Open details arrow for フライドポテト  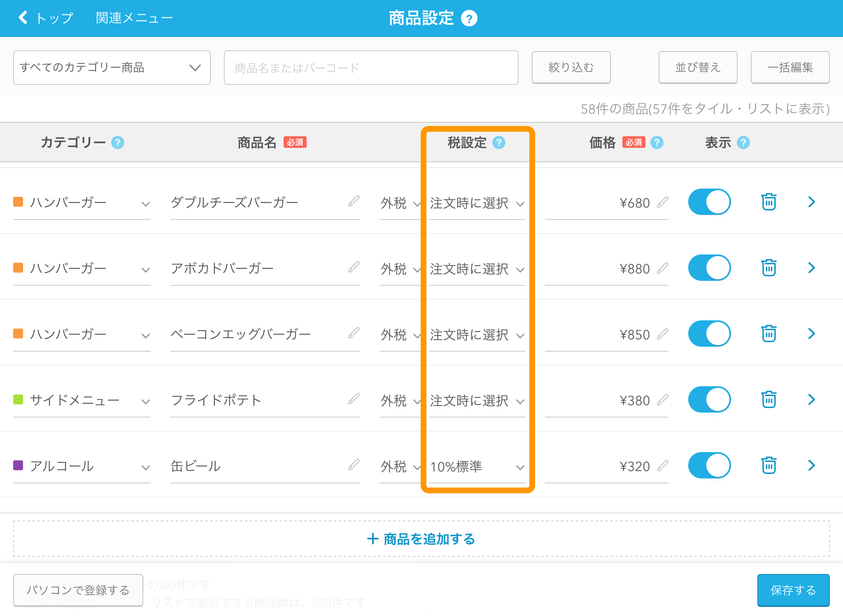[811, 399]
